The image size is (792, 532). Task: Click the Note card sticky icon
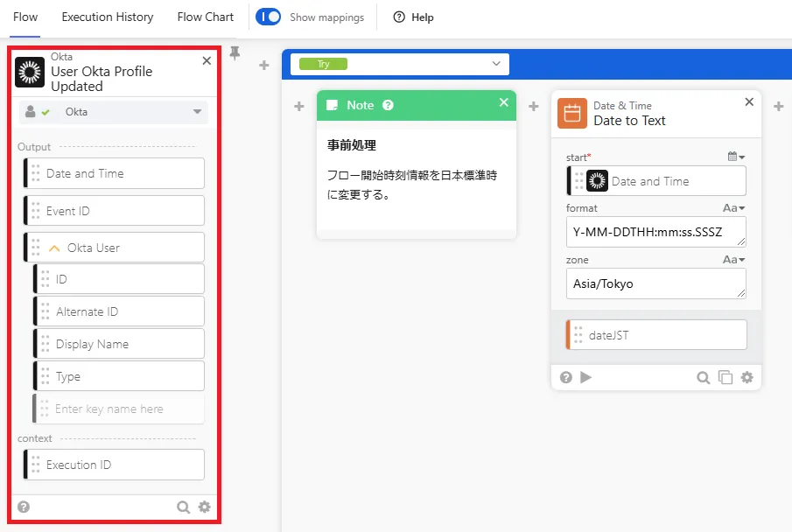click(x=333, y=105)
